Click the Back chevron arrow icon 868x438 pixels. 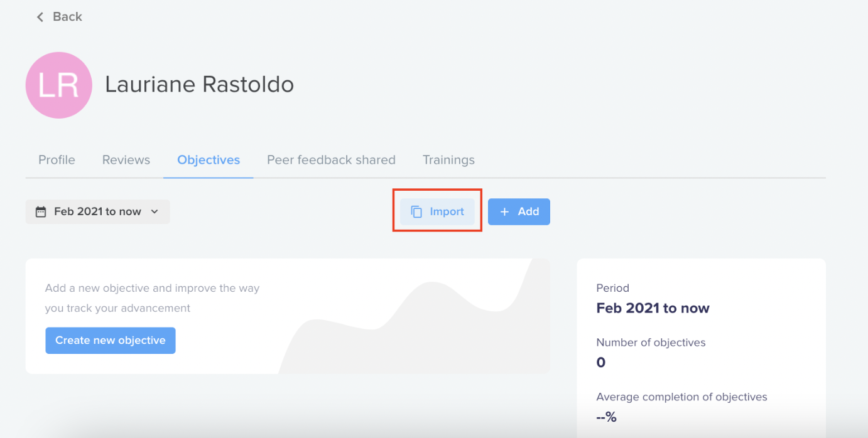pyautogui.click(x=40, y=17)
